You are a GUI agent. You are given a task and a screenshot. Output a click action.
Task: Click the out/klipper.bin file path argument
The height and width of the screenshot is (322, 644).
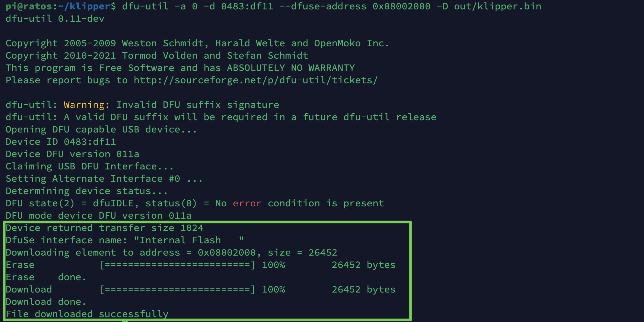tap(497, 6)
